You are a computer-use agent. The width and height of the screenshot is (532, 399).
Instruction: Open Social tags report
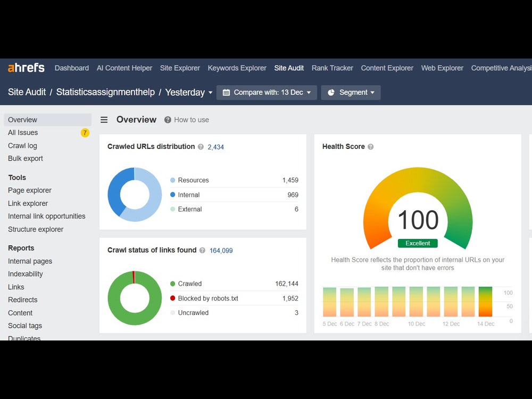click(x=25, y=326)
